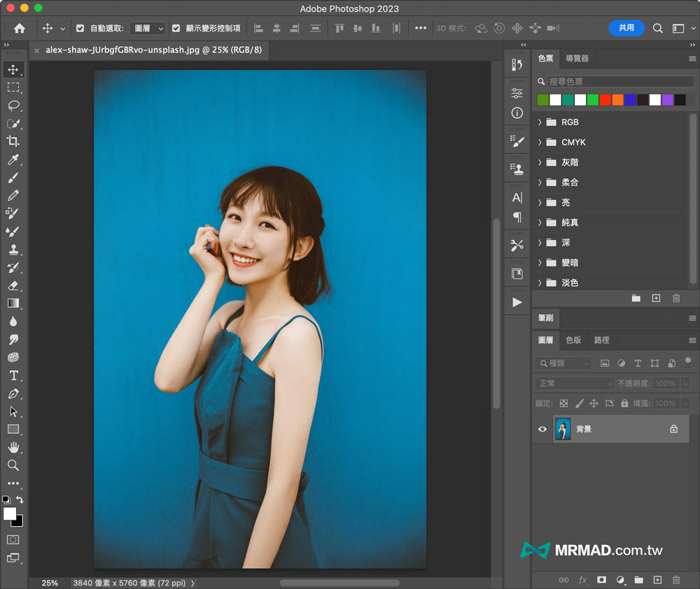Viewport: 700px width, 589px height.
Task: Open the Paragraph panel icon
Action: pos(517,218)
